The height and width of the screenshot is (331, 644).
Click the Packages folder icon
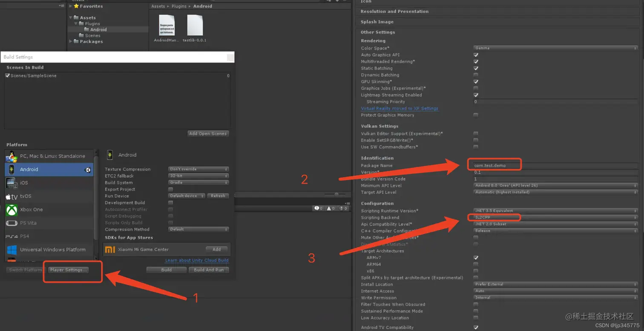click(x=76, y=41)
